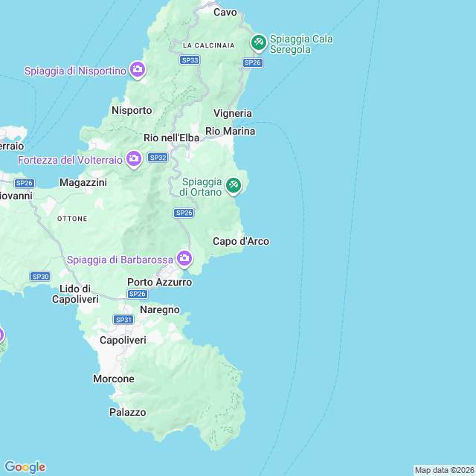Click the Spiaggia di Barbarossa label

pyautogui.click(x=120, y=260)
